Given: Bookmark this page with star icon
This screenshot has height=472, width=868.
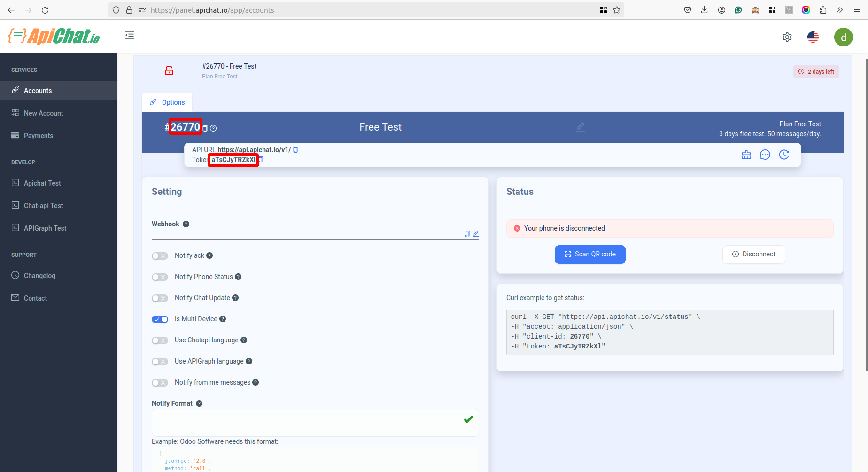Looking at the screenshot, I should tap(617, 10).
